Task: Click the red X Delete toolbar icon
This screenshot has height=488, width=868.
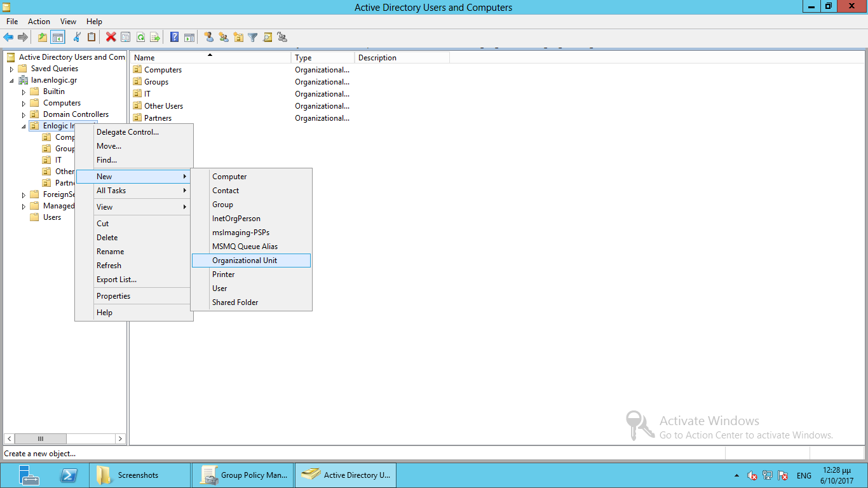Action: [x=111, y=37]
